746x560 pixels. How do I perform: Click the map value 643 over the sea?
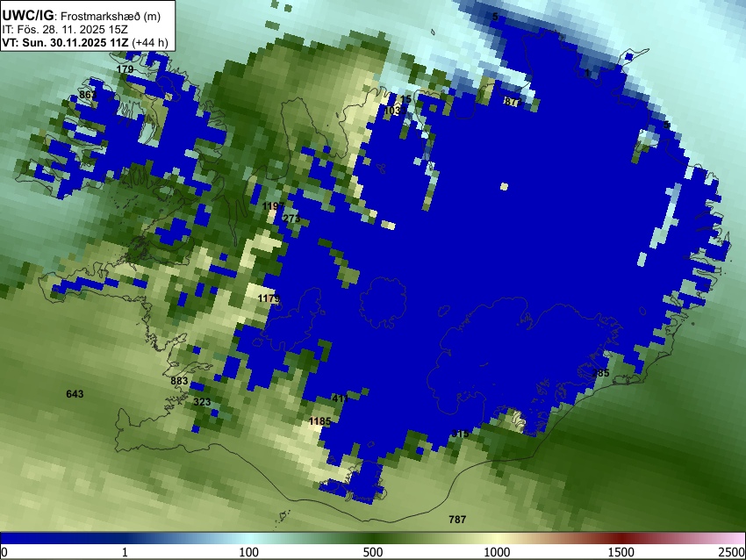coord(75,394)
